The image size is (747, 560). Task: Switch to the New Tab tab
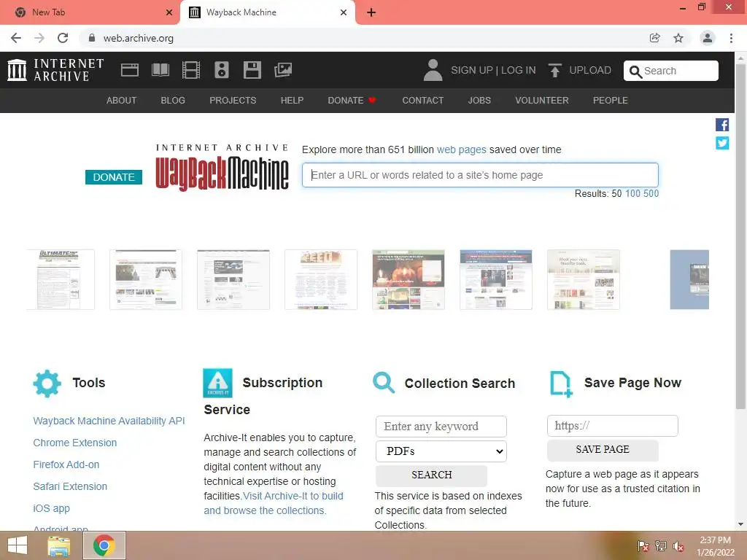(90, 12)
